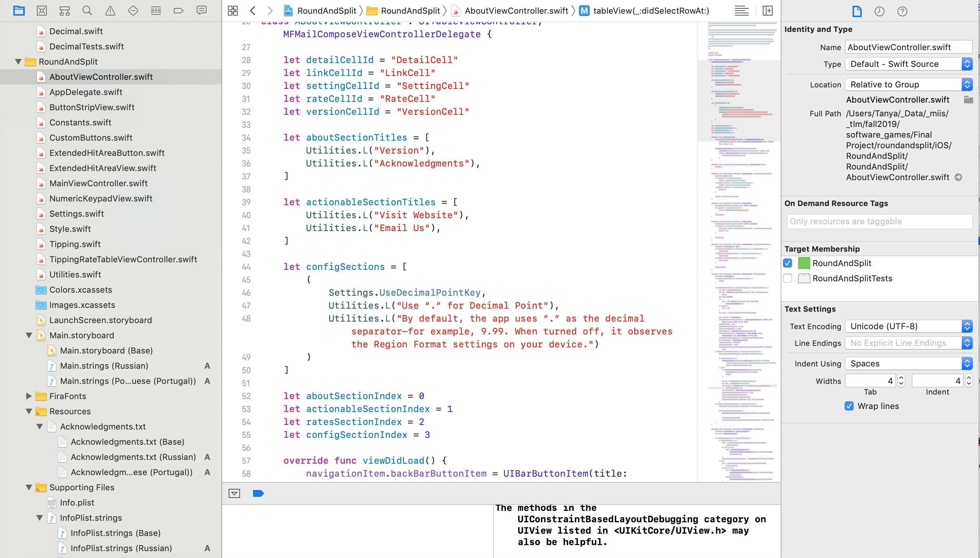Hide the debug area toggle button

234,493
